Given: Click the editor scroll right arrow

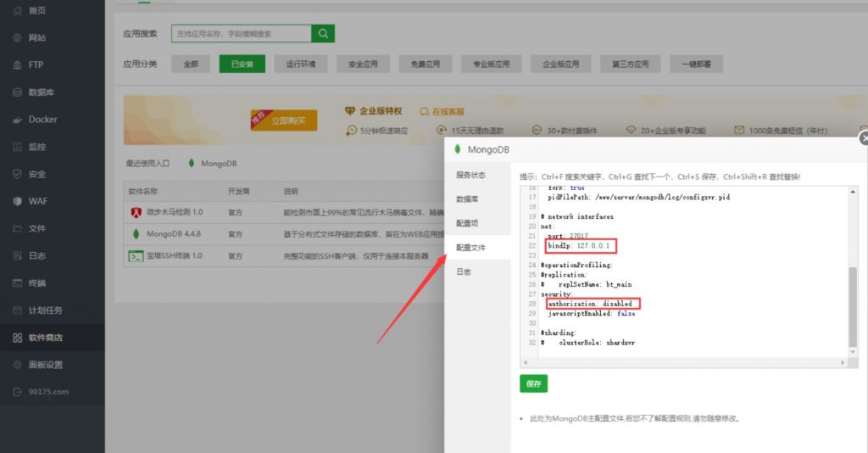Looking at the screenshot, I should pos(843,363).
